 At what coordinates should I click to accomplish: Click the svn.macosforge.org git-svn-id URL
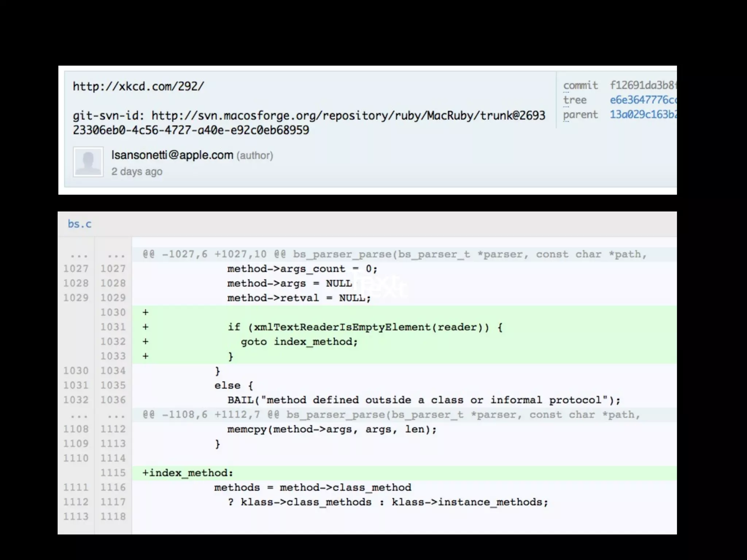[x=348, y=116]
